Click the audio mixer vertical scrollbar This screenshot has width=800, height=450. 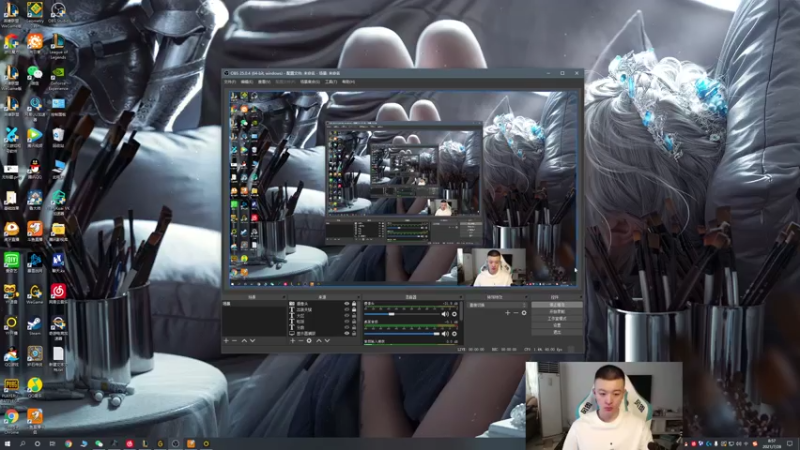(x=462, y=311)
